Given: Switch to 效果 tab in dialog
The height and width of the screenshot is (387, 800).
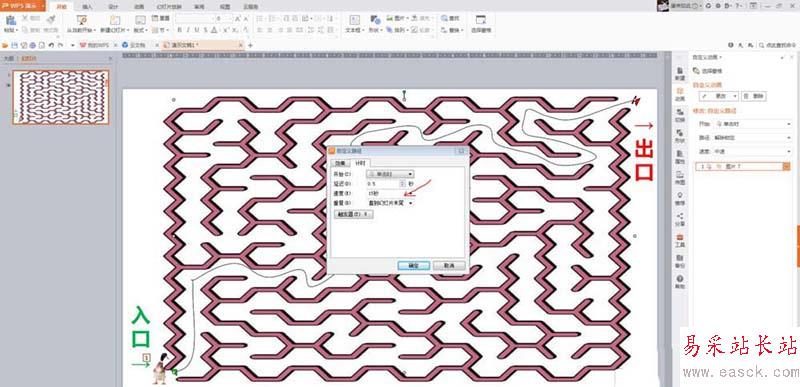Looking at the screenshot, I should [340, 163].
